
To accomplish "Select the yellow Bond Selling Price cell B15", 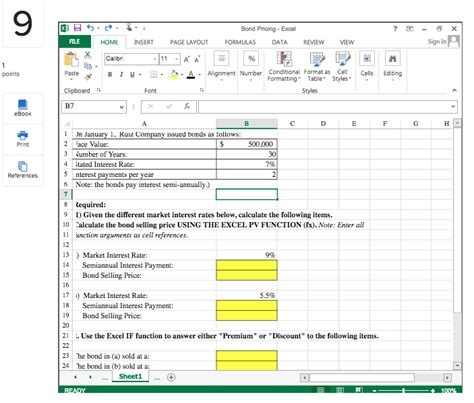I will point(246,275).
